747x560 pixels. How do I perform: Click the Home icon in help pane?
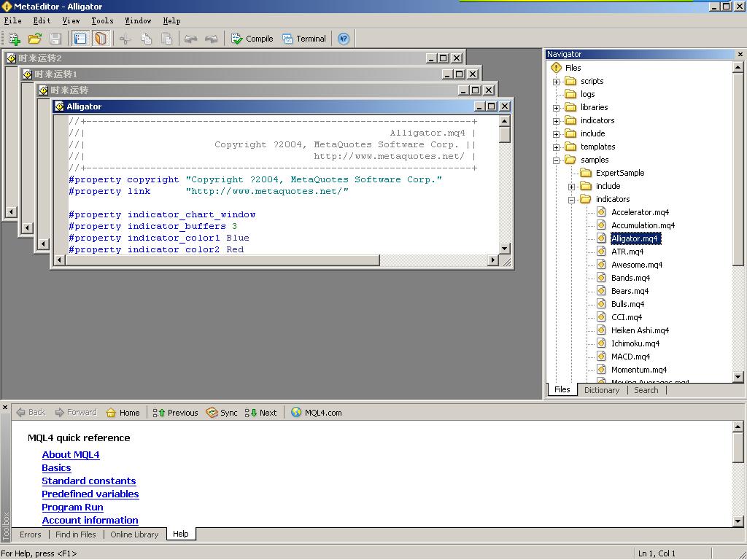pyautogui.click(x=122, y=413)
